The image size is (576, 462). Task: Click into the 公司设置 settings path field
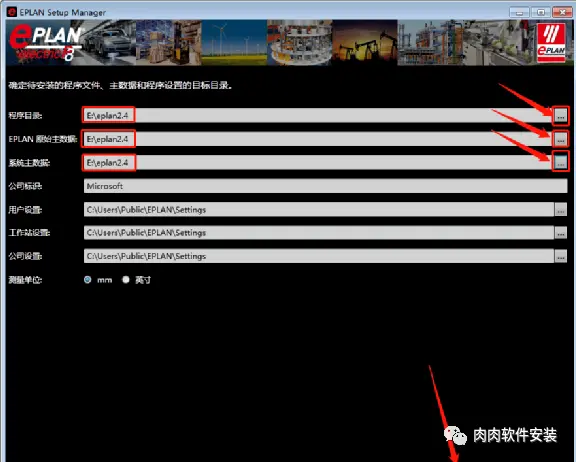(318, 256)
